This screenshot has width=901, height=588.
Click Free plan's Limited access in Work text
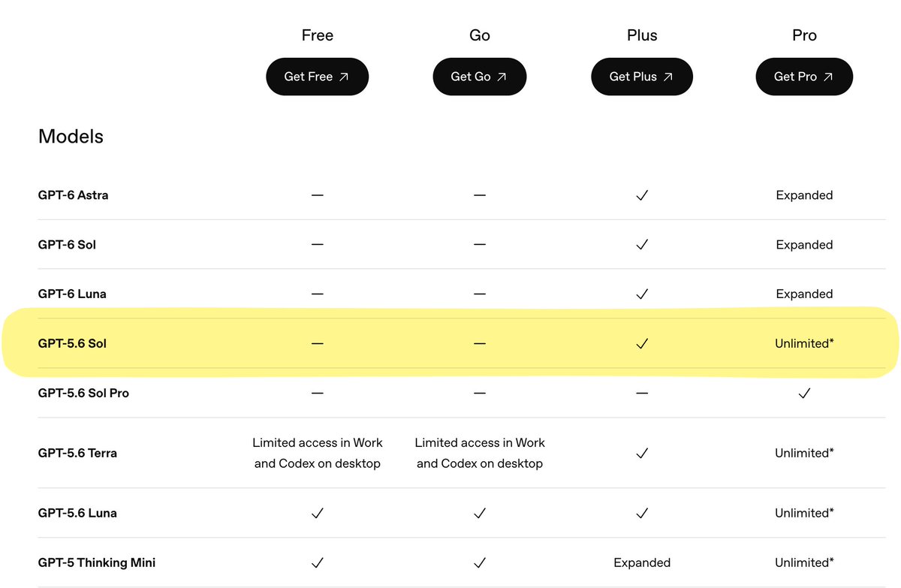pyautogui.click(x=318, y=442)
